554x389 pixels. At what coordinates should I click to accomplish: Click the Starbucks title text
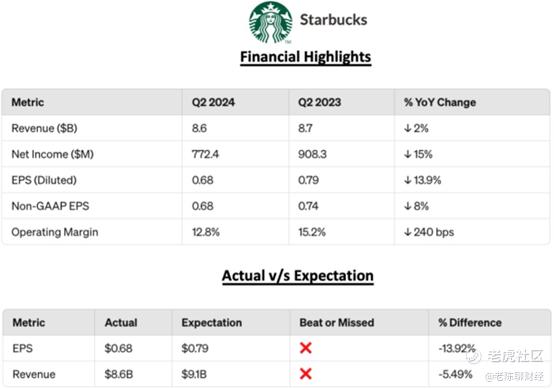pyautogui.click(x=334, y=20)
